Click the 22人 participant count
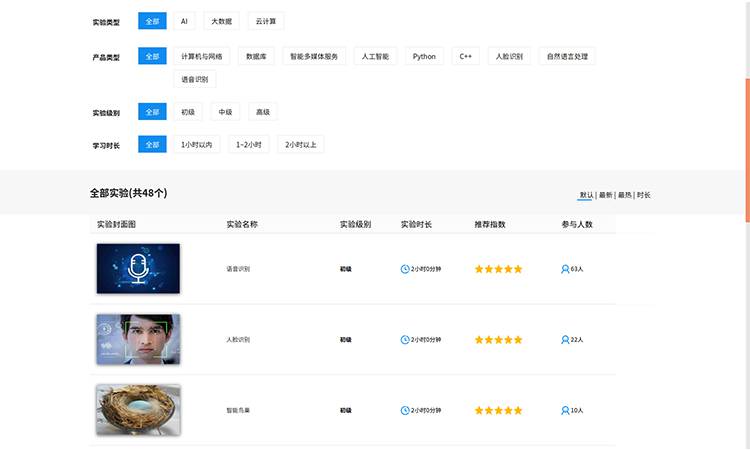 coord(577,340)
